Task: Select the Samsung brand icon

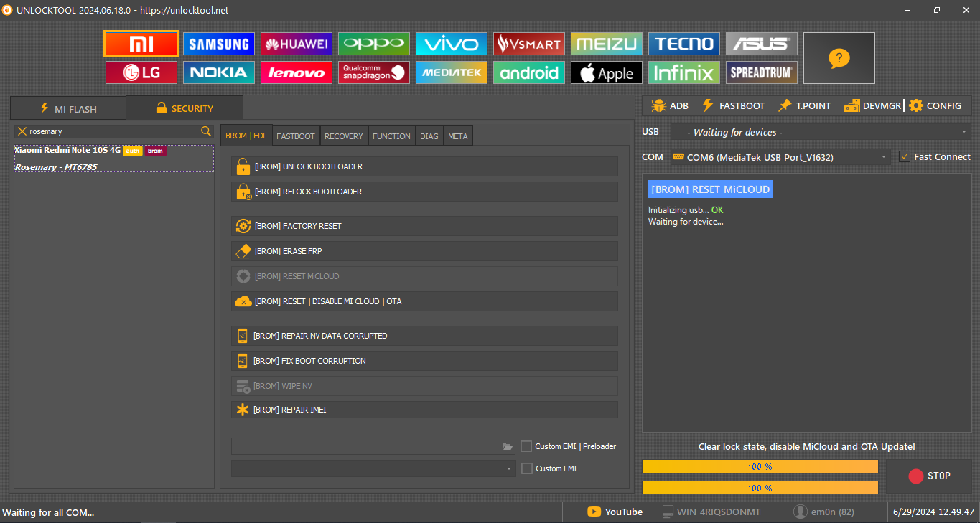Action: (x=219, y=44)
